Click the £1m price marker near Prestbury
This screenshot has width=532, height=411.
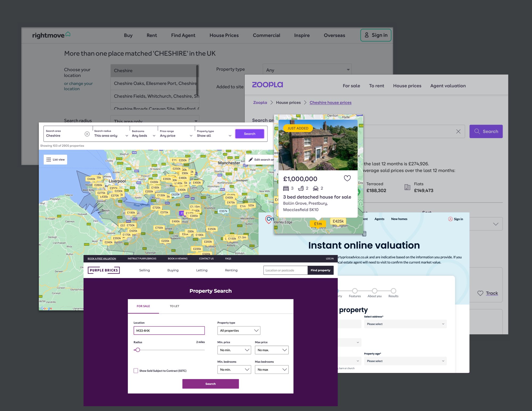pos(318,224)
